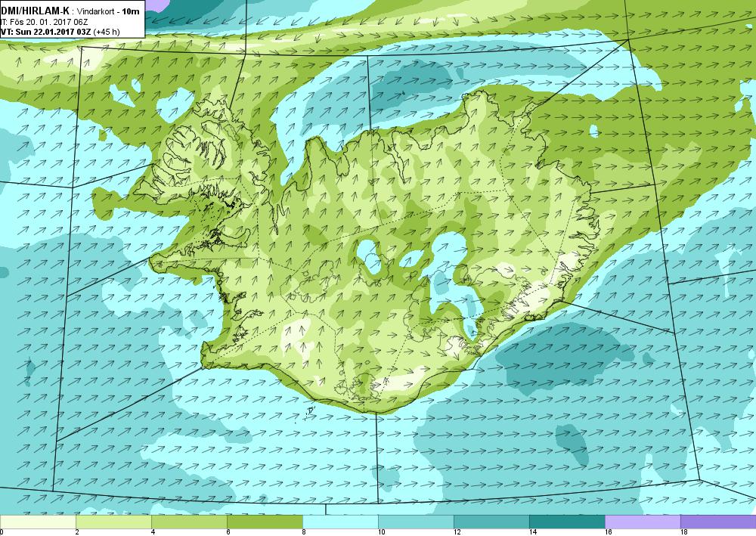Pick the medium green 4–6 legend swatch
Image resolution: width=756 pixels, height=536 pixels.
189,522
